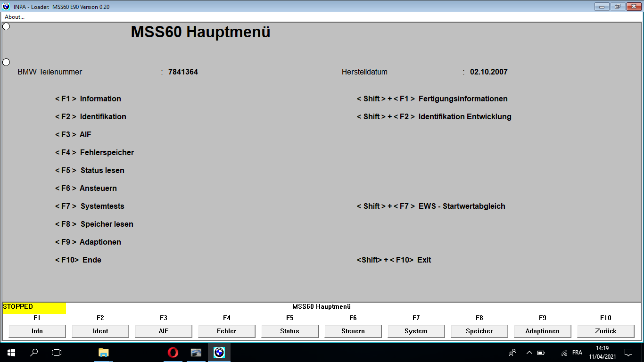The image size is (644, 362).
Task: Select the AIF button in bottom bar
Action: (x=164, y=331)
